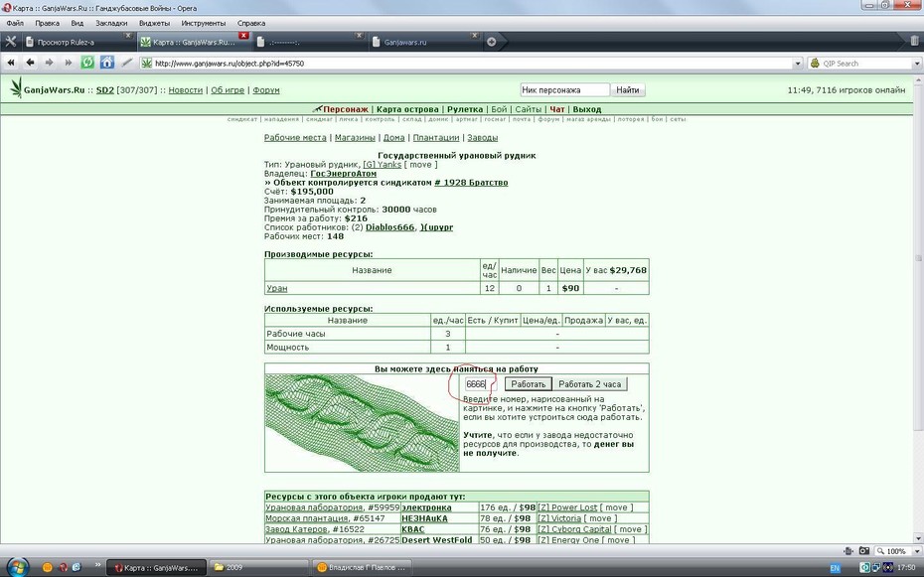Open the Opera panels wrench icon
The width and height of the screenshot is (924, 577).
tap(11, 42)
